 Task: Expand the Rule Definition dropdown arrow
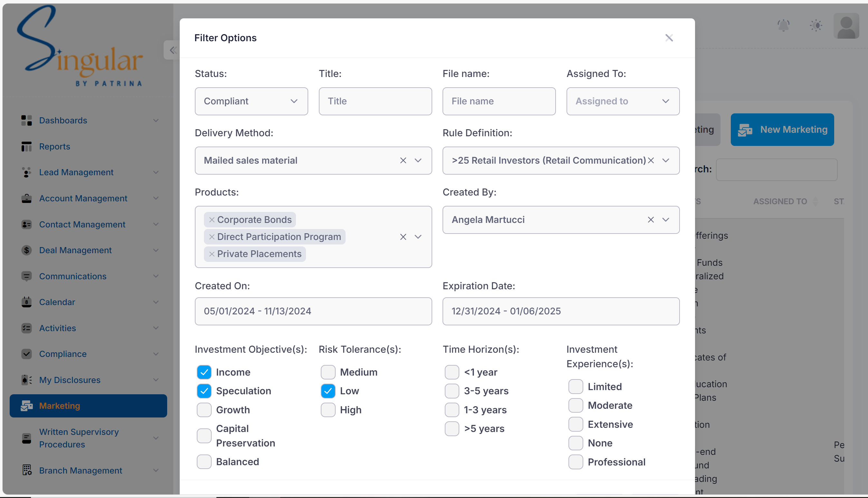[x=665, y=160]
